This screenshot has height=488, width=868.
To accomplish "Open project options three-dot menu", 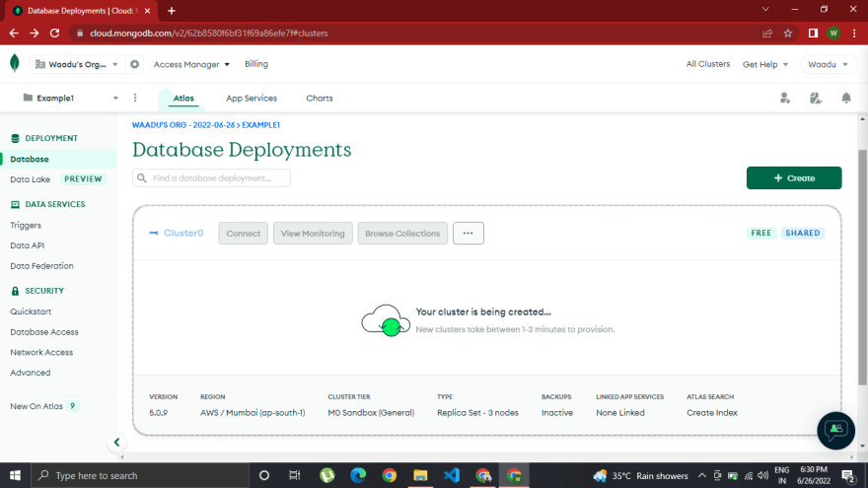I will coord(135,98).
